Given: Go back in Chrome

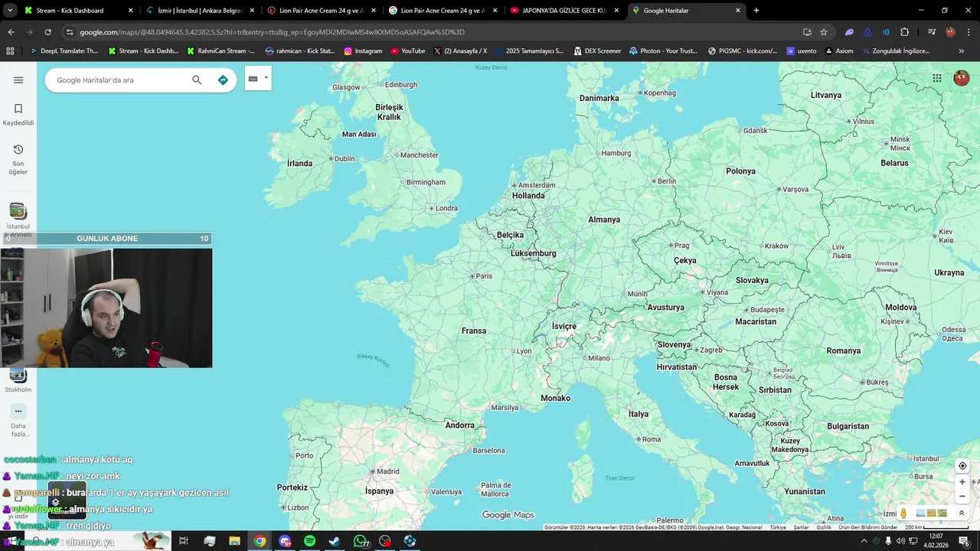Looking at the screenshot, I should pyautogui.click(x=11, y=32).
